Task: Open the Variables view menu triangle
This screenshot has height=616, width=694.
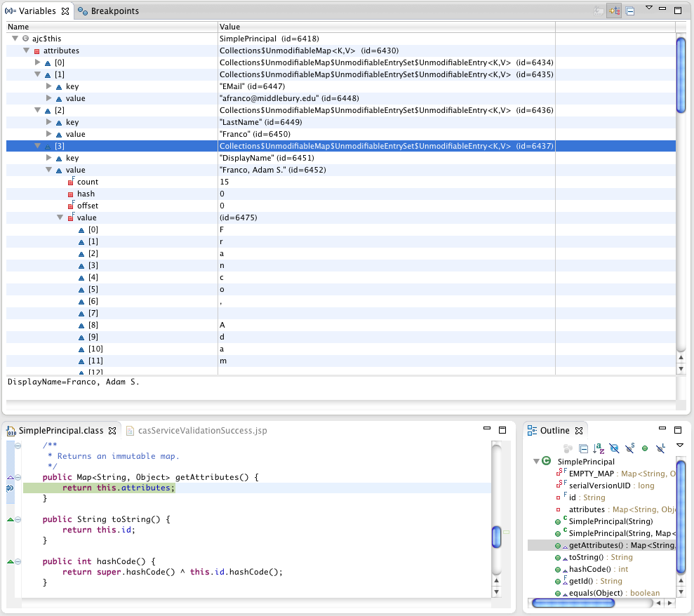Action: (x=649, y=8)
